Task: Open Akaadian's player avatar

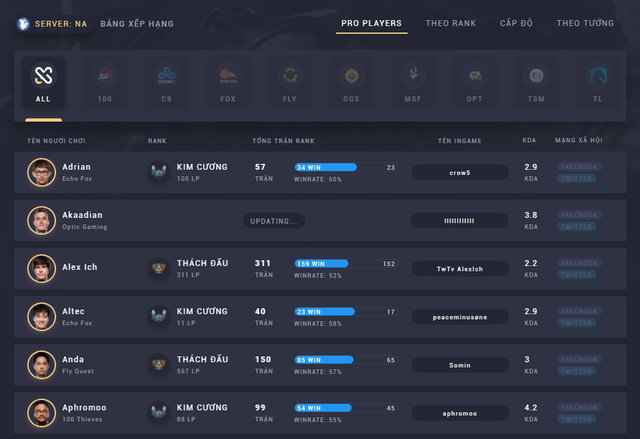Action: 42,220
